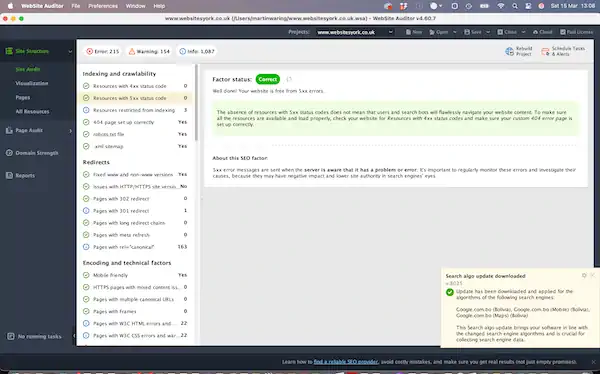Select 'Pages with W3C HTML errors' row
Screen dimensions: 600x374
pyautogui.click(x=135, y=323)
